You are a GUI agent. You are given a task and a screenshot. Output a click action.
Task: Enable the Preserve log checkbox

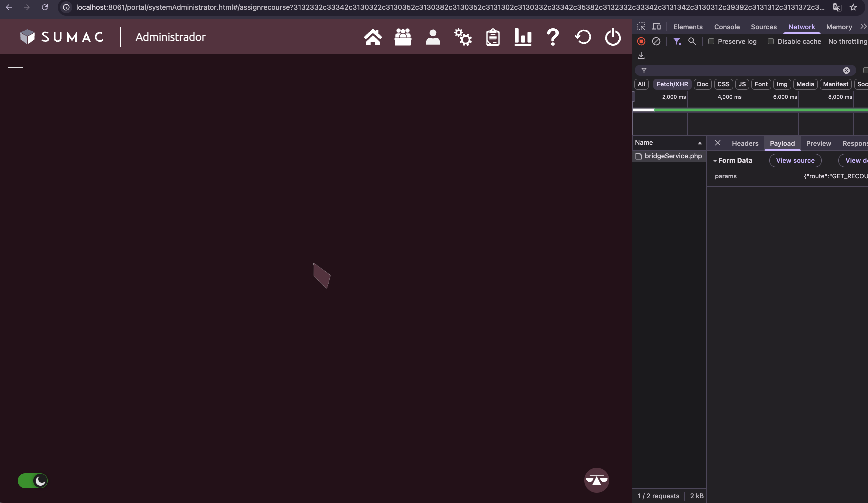pos(711,42)
